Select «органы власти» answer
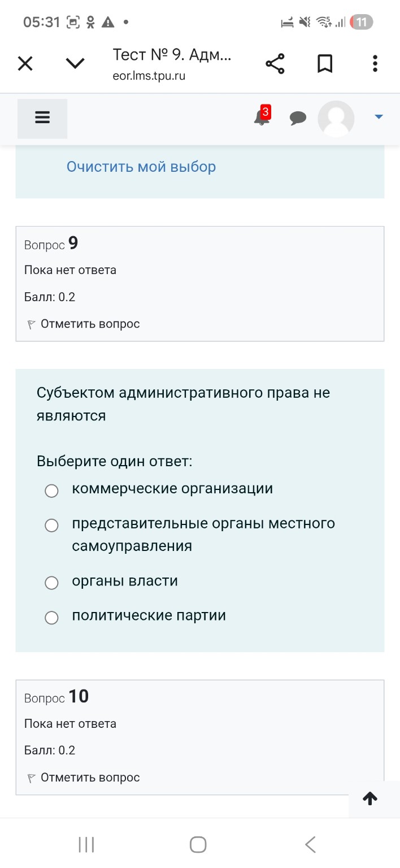 (51, 583)
